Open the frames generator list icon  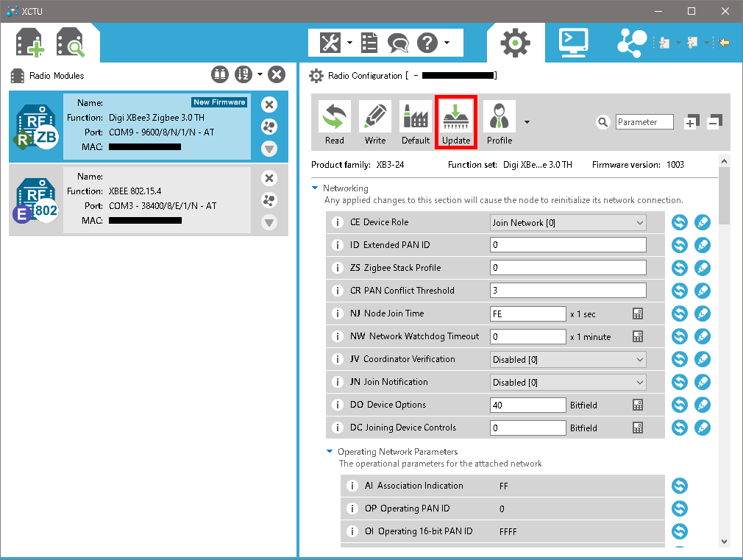pyautogui.click(x=369, y=43)
